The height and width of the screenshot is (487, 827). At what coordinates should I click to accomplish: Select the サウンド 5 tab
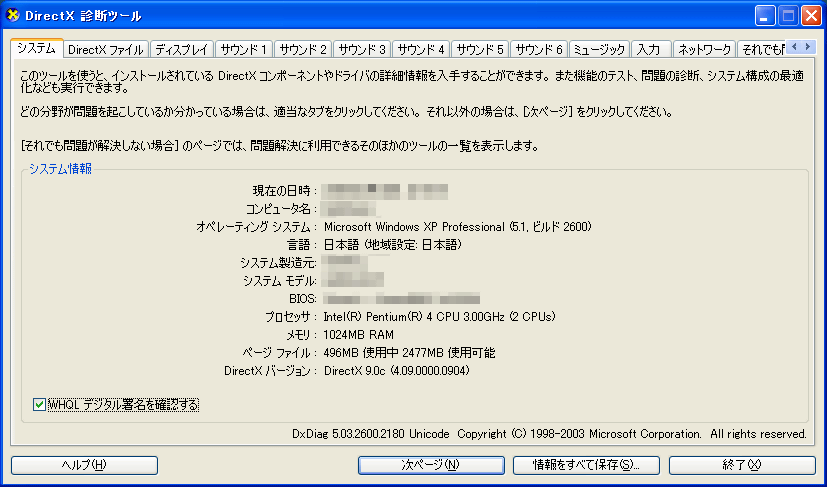pos(480,49)
